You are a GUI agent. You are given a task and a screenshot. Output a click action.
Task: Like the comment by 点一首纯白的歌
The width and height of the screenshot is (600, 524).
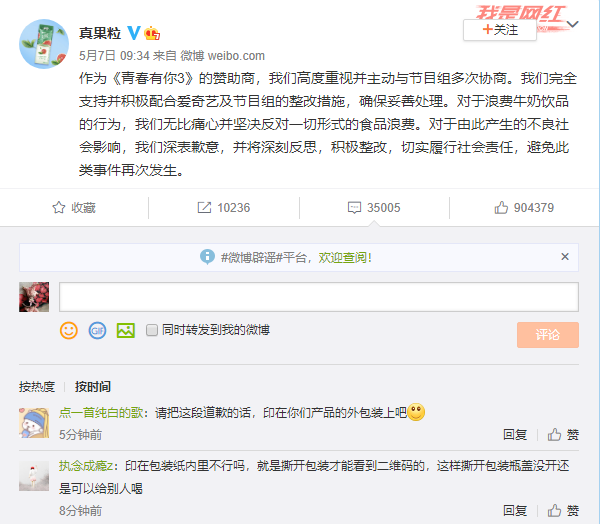(563, 434)
